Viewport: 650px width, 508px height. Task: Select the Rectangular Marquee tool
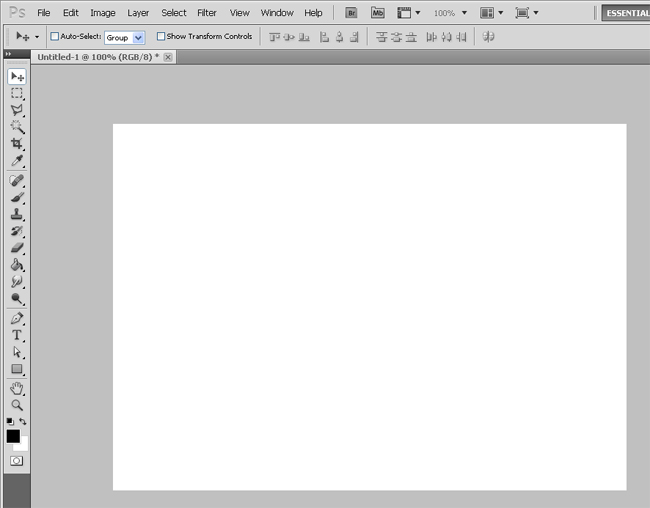[17, 93]
